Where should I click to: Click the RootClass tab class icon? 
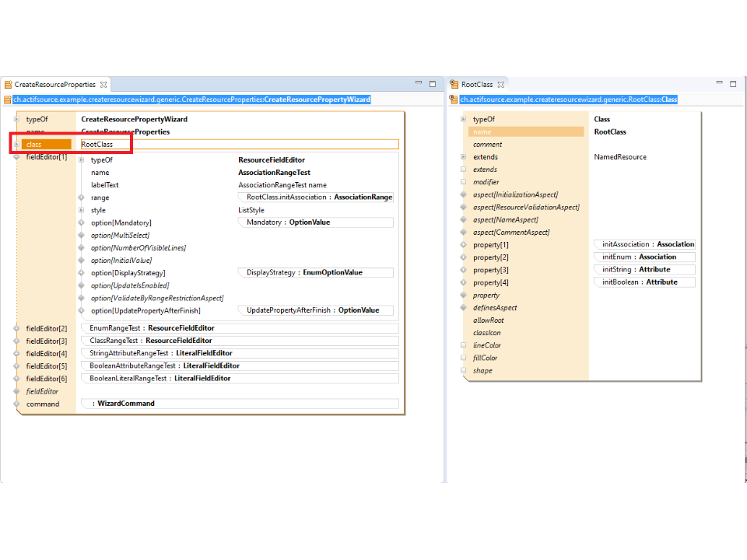pyautogui.click(x=454, y=85)
